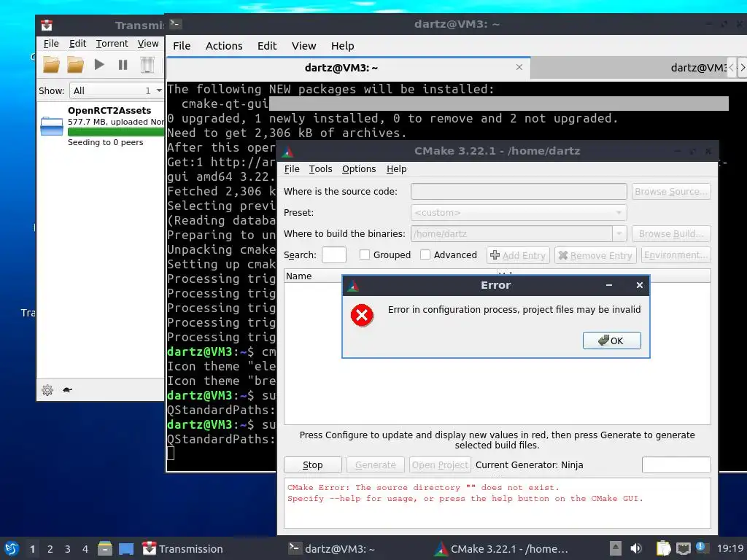Click the Browse Source button
The image size is (747, 560).
(671, 192)
